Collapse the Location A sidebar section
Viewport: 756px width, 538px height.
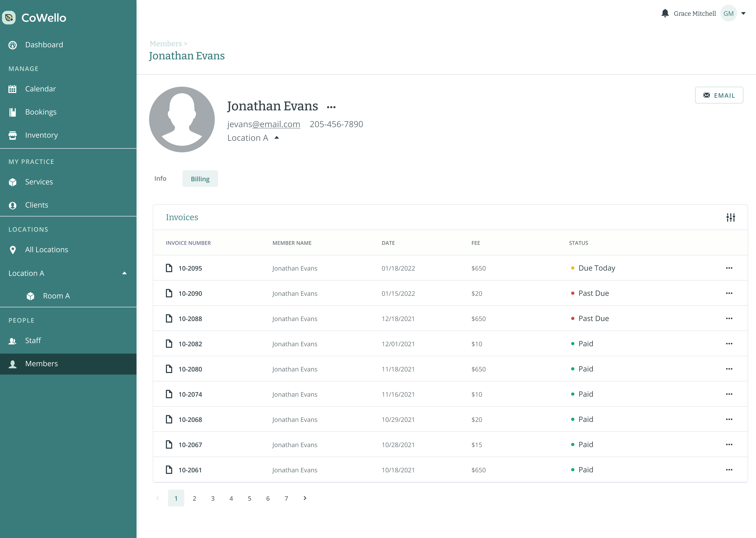click(x=124, y=273)
